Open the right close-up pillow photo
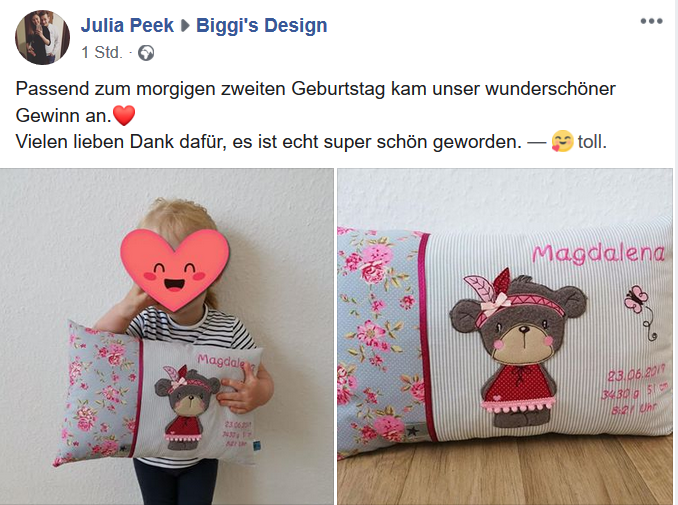The width and height of the screenshot is (678, 505). click(x=505, y=336)
